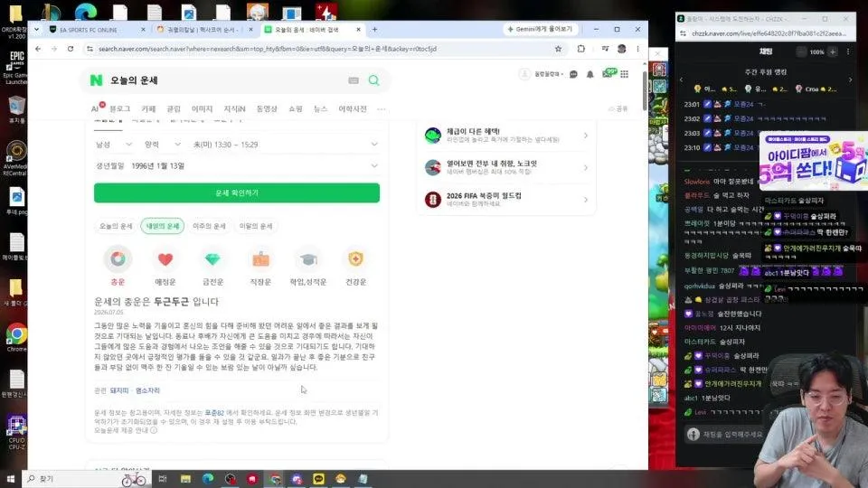Open the 블로그 search tab

click(119, 109)
